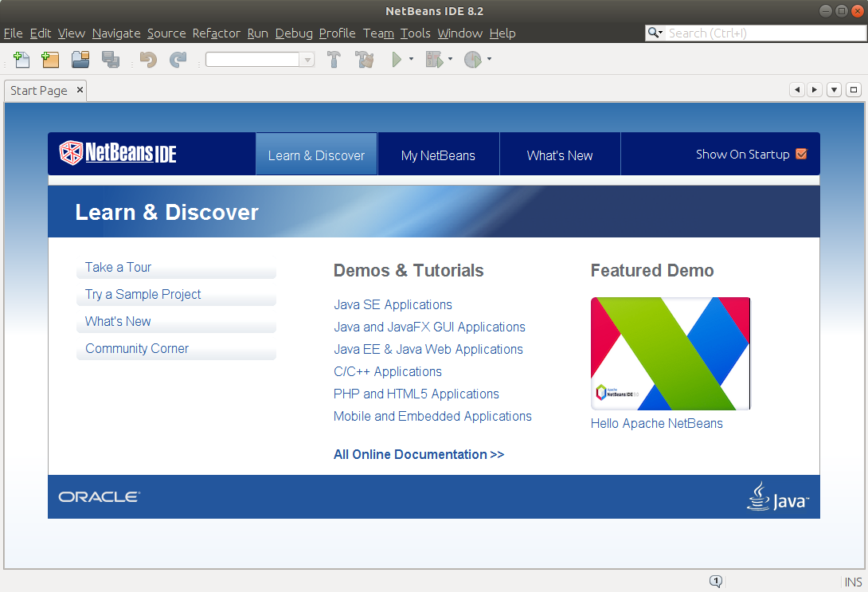Click the Featured Demo thumbnail image

(x=671, y=353)
